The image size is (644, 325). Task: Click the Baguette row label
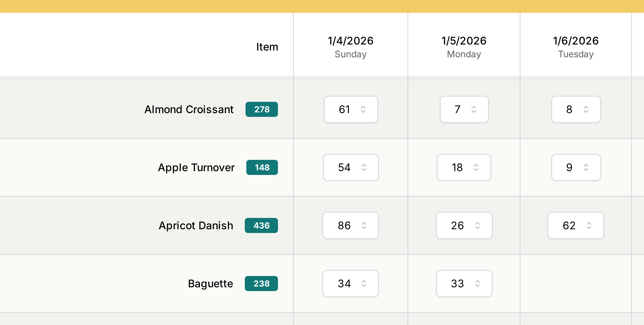tap(210, 284)
